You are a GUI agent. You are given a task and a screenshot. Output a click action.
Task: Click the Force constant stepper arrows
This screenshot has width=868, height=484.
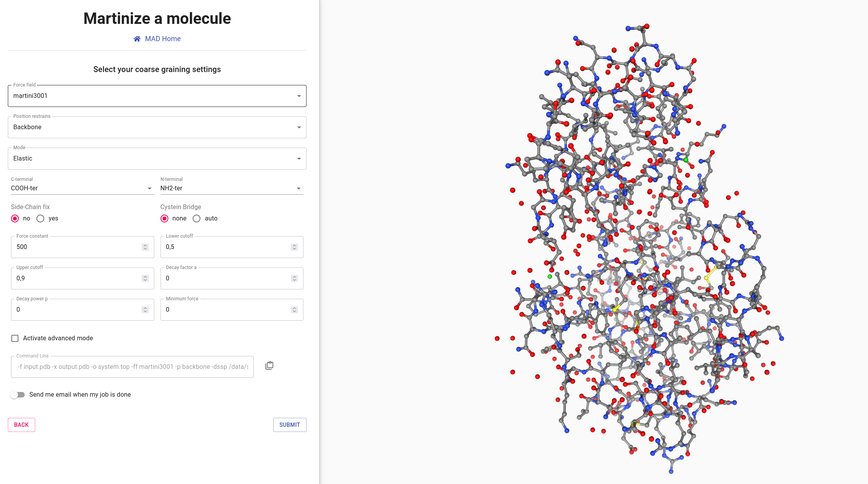145,247
